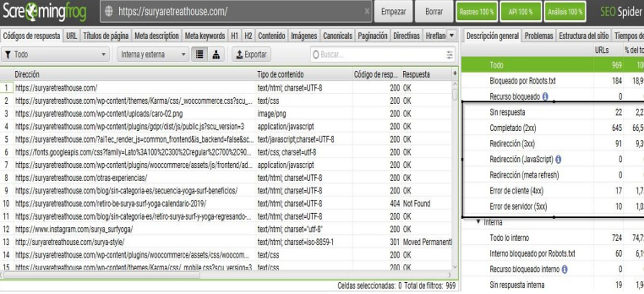The height and width of the screenshot is (294, 644).
Task: Switch to Títulos de página tab
Action: click(x=106, y=36)
